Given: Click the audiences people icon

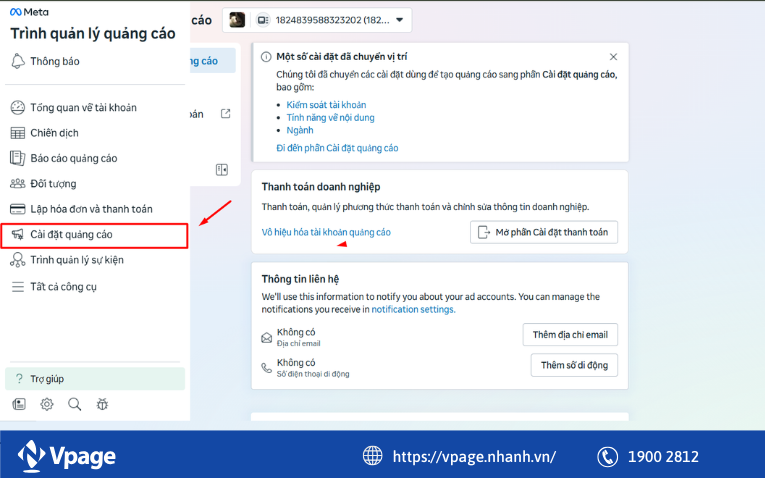Looking at the screenshot, I should pyautogui.click(x=18, y=183).
